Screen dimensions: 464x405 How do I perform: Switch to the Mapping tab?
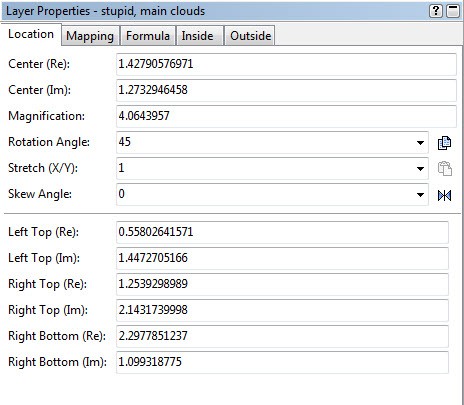(90, 36)
